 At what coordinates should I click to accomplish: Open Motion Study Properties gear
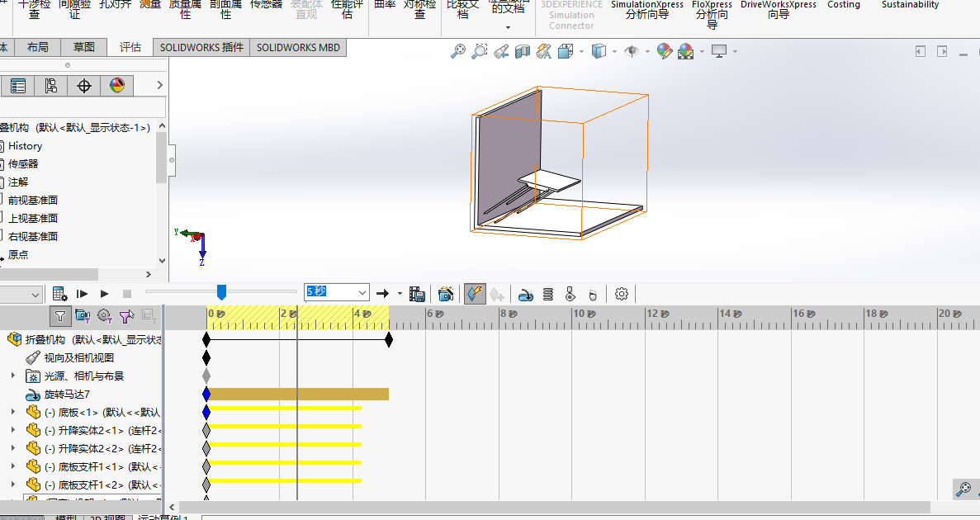pyautogui.click(x=622, y=294)
